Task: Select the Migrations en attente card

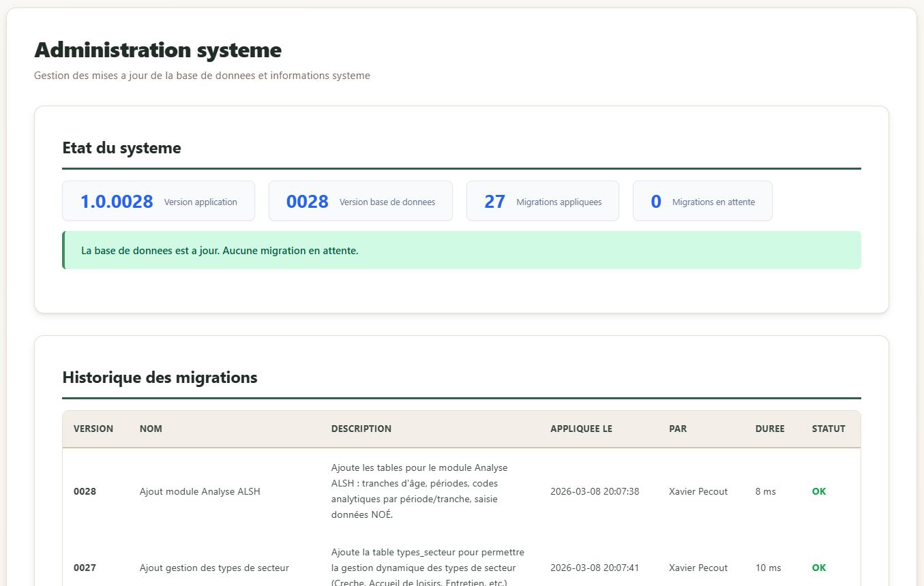Action: tap(702, 201)
